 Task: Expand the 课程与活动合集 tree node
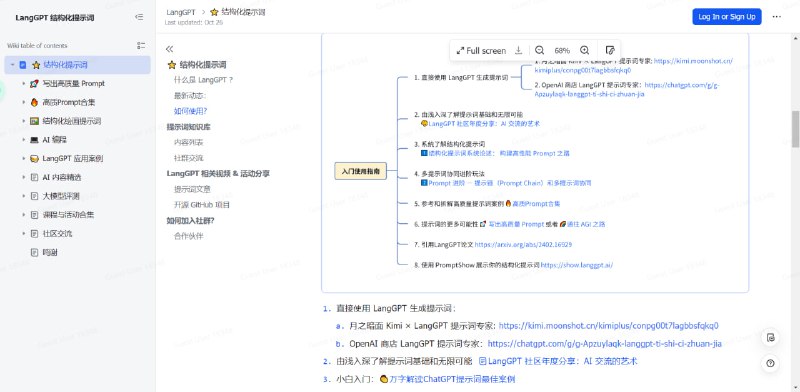[x=23, y=215]
